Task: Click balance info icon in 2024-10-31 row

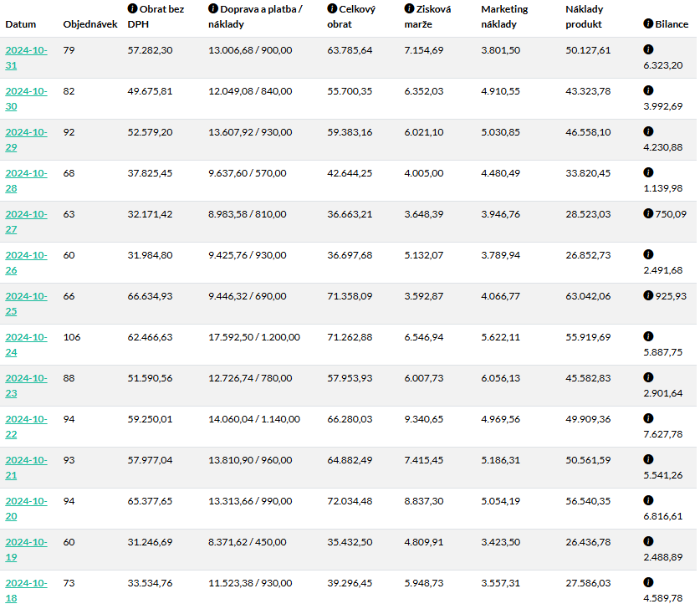Action: pos(648,49)
